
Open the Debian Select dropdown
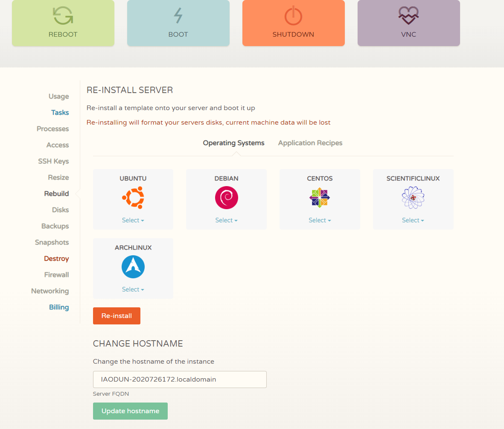point(226,220)
